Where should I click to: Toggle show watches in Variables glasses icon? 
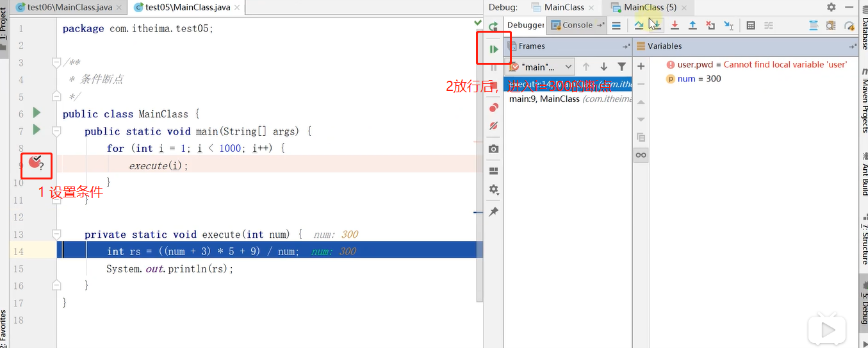641,155
